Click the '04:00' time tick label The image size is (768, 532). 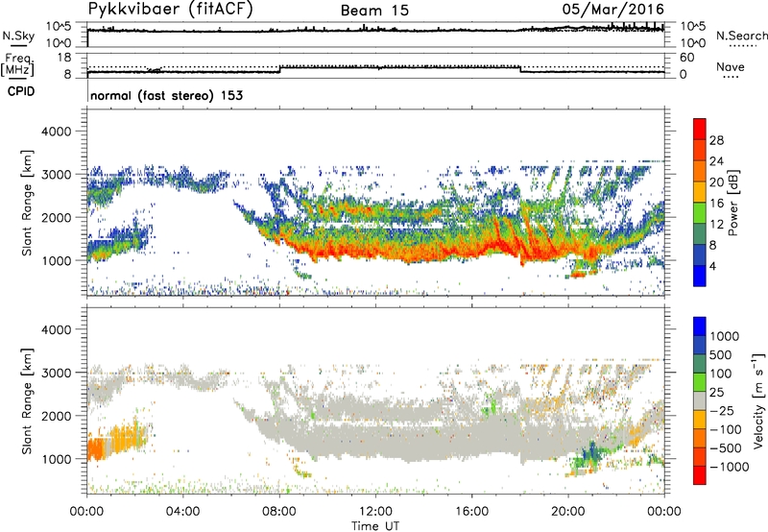[183, 512]
